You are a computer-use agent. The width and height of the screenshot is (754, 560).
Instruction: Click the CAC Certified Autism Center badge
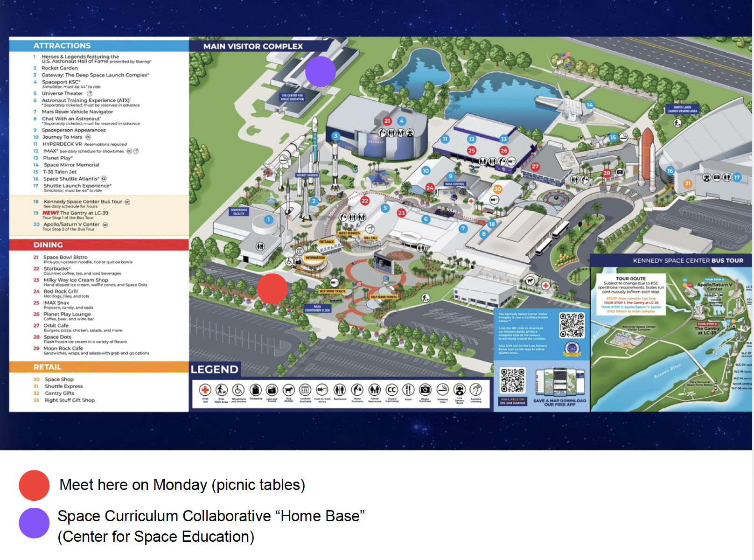572,349
